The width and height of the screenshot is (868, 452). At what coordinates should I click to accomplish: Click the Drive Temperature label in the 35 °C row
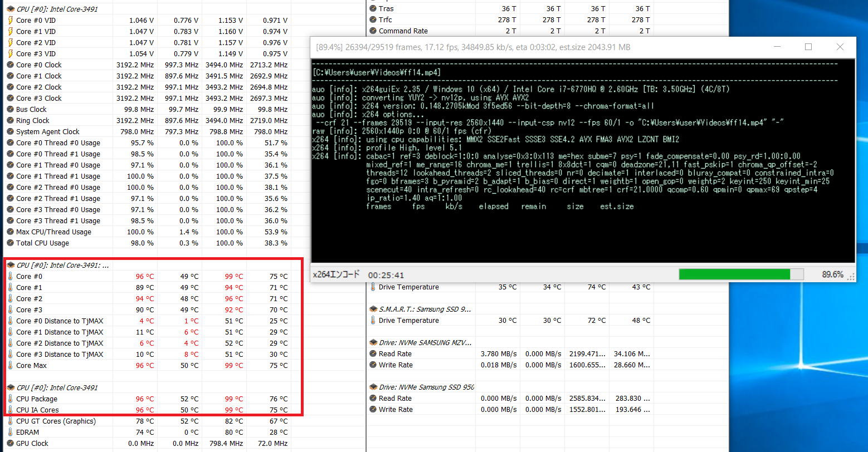409,287
